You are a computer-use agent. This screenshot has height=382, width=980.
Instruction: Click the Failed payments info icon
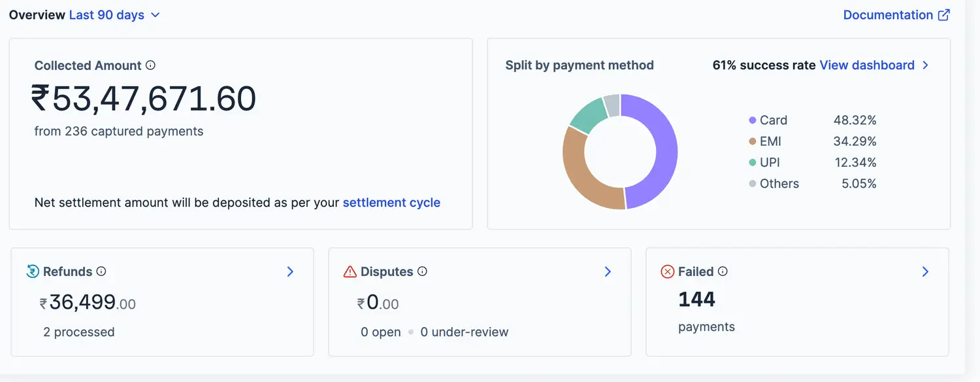point(723,271)
